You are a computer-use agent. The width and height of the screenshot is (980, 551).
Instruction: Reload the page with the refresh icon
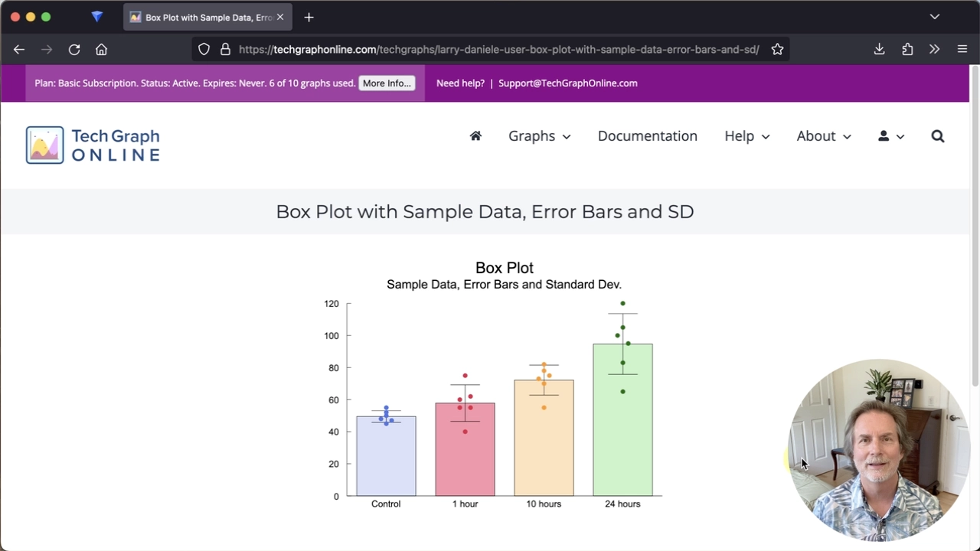click(x=74, y=50)
